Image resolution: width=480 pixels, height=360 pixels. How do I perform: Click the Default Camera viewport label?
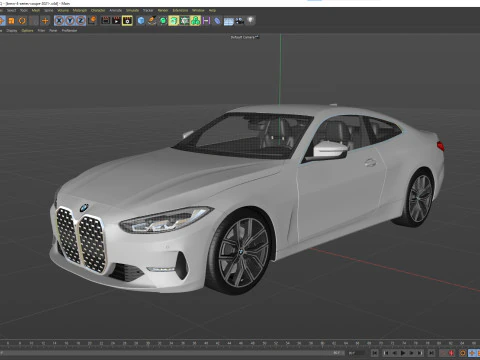(x=243, y=37)
